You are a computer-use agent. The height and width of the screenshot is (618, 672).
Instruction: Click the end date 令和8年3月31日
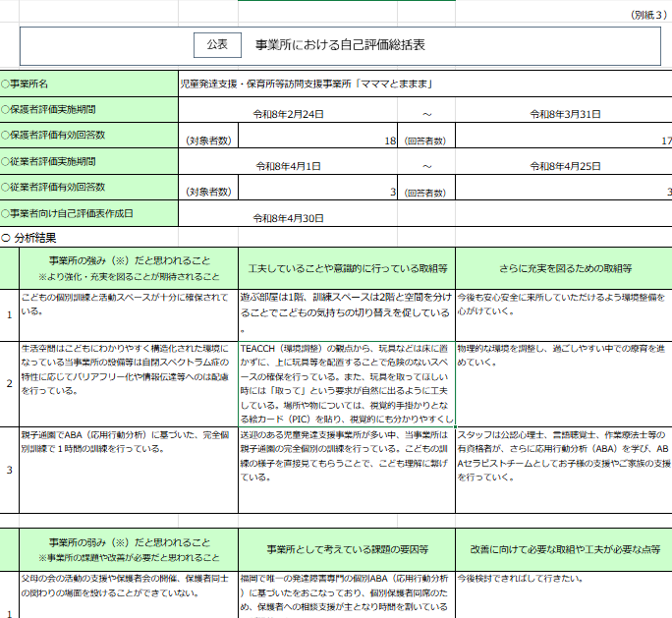565,114
